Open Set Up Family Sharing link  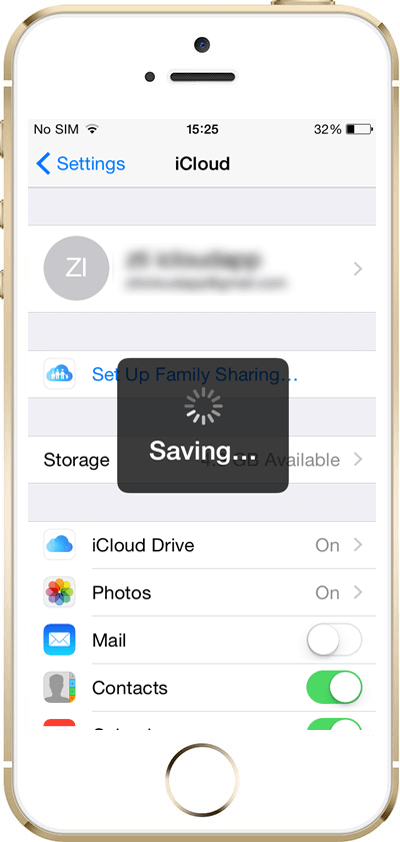point(194,374)
